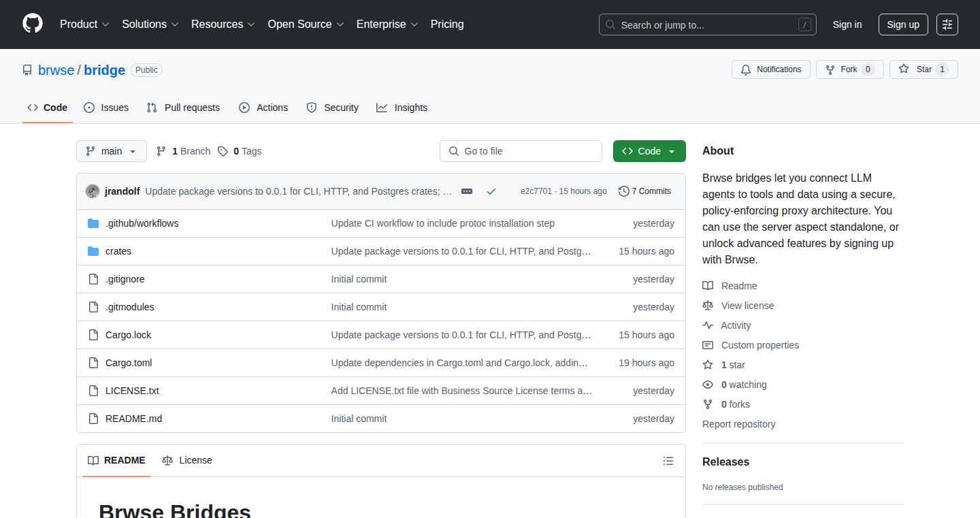Image resolution: width=980 pixels, height=518 pixels.
Task: View the 1 Branch link
Action: (x=184, y=151)
